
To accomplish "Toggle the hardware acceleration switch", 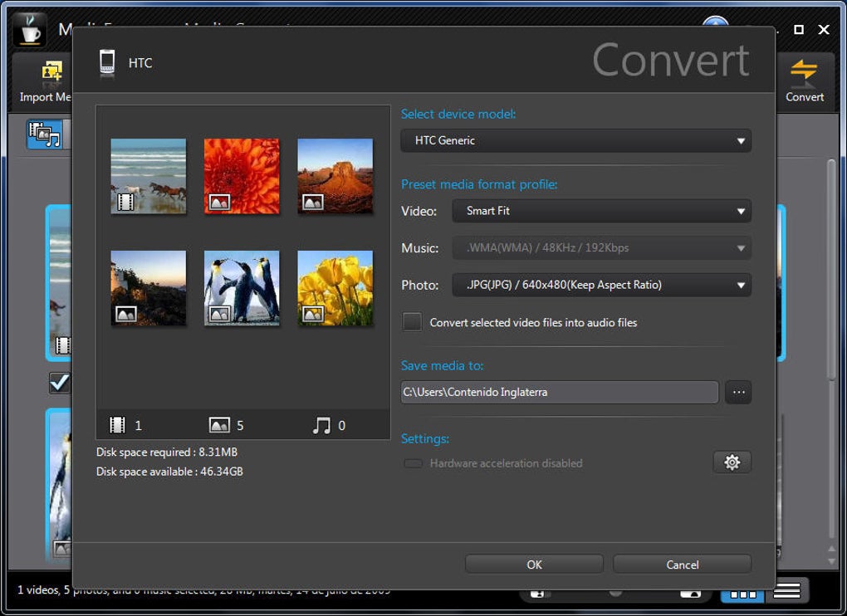I will (413, 463).
